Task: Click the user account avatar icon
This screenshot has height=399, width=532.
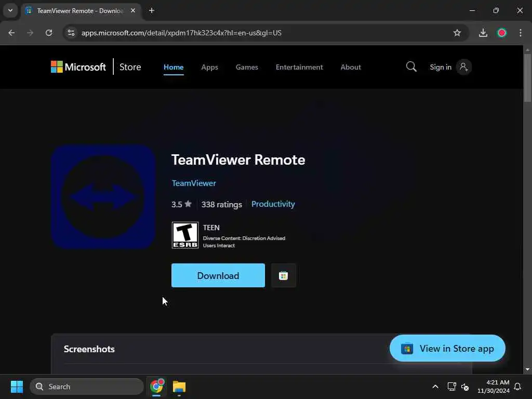Action: point(463,67)
